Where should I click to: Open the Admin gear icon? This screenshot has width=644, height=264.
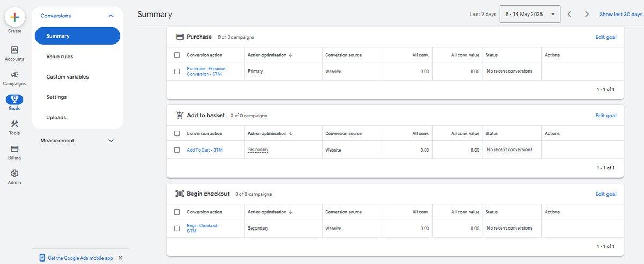tap(14, 174)
